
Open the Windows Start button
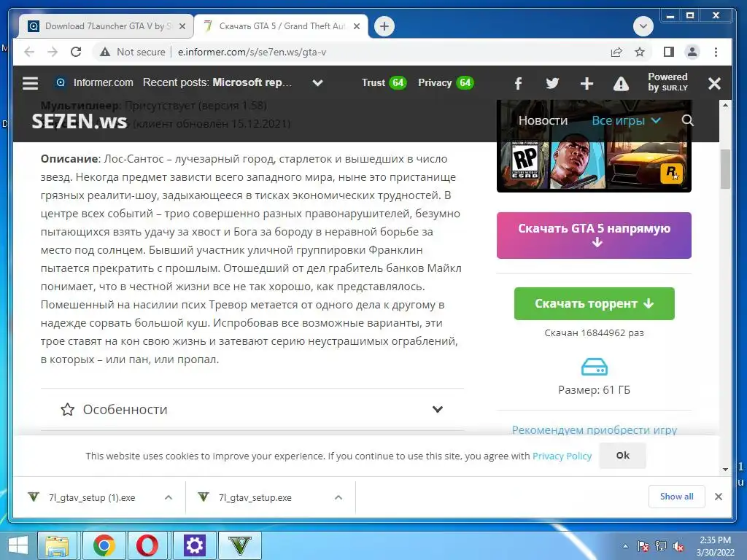(18, 545)
